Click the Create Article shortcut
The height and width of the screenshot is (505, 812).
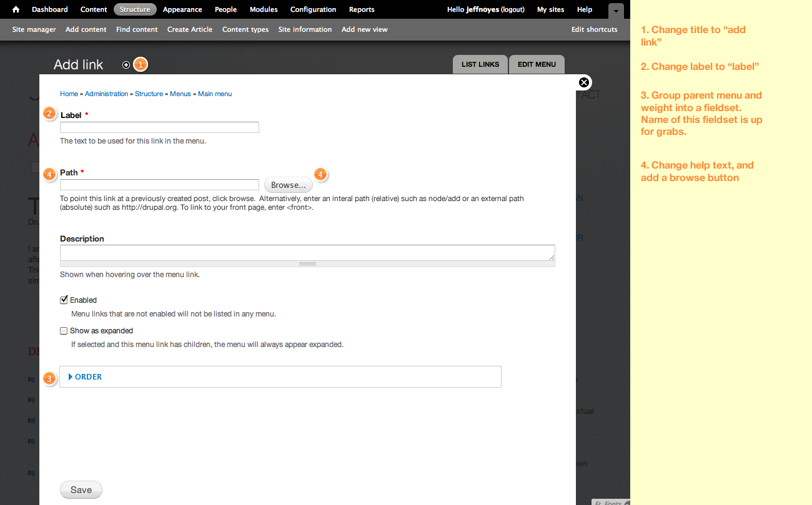(190, 29)
